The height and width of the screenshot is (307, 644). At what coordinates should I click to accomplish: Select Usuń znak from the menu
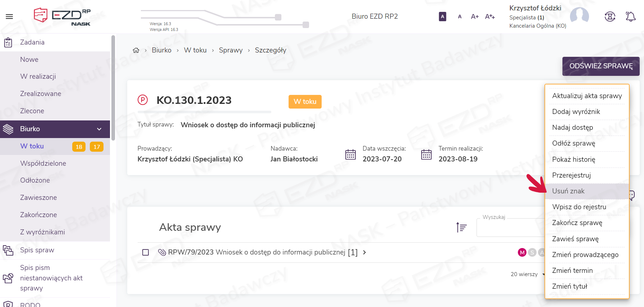[568, 191]
